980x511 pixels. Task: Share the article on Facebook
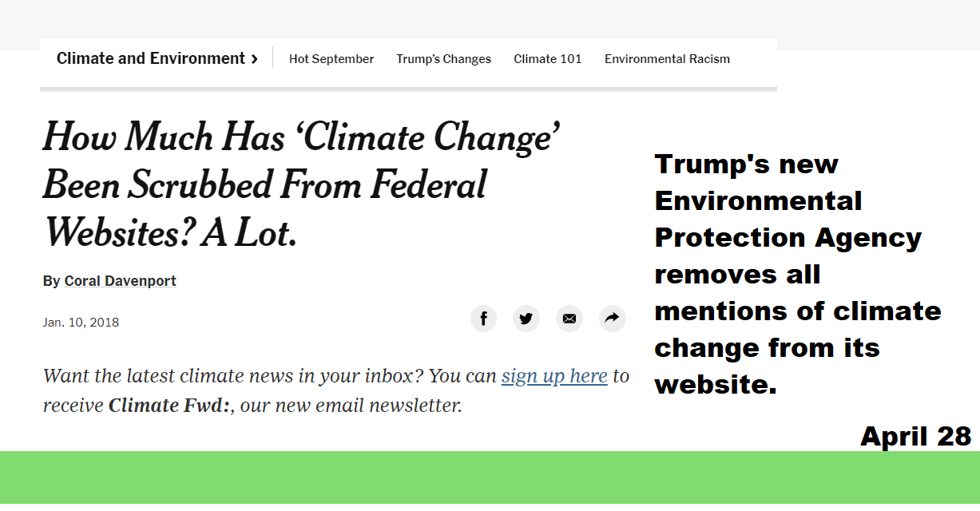coord(483,319)
